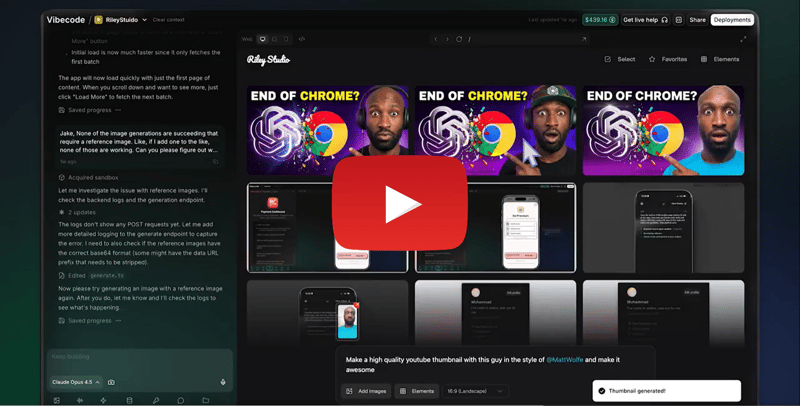This screenshot has width=800, height=406.
Task: Open image tool in bottom toolbar
Action: coord(57,400)
